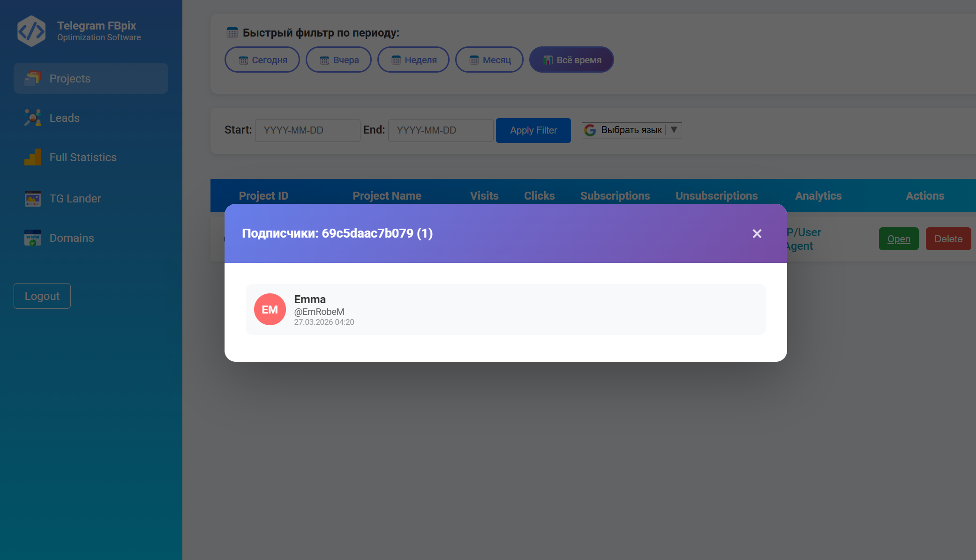The height and width of the screenshot is (560, 976).
Task: Click Emma's EM avatar circle
Action: 270,309
